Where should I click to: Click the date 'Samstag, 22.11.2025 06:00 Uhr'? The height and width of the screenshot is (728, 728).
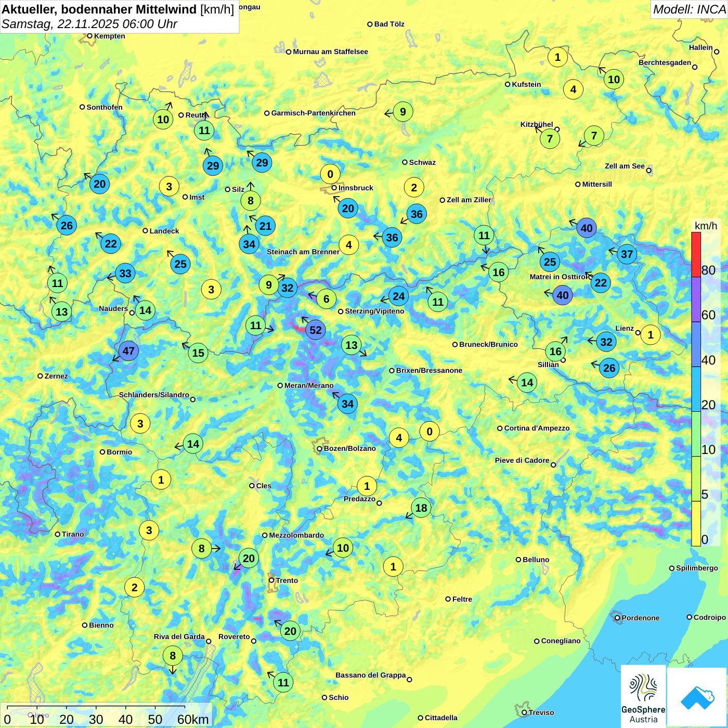[x=89, y=24]
